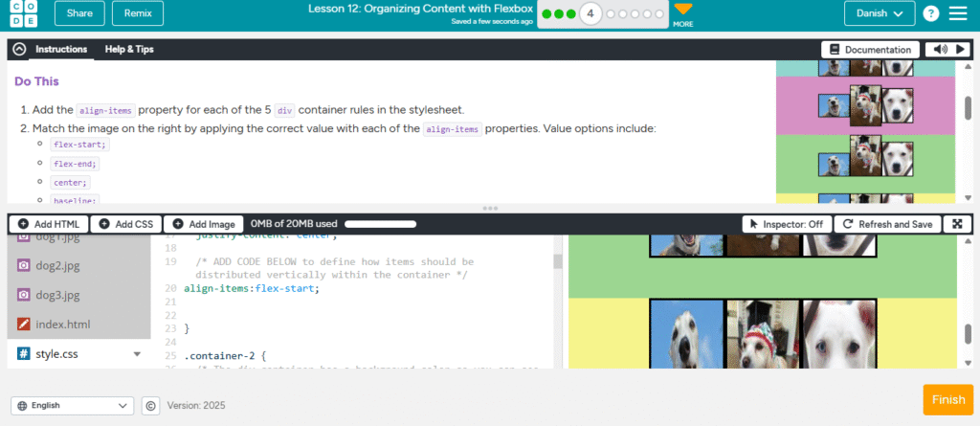Screen dimensions: 980x426
Task: Click the fullscreen preview icon
Action: [957, 224]
